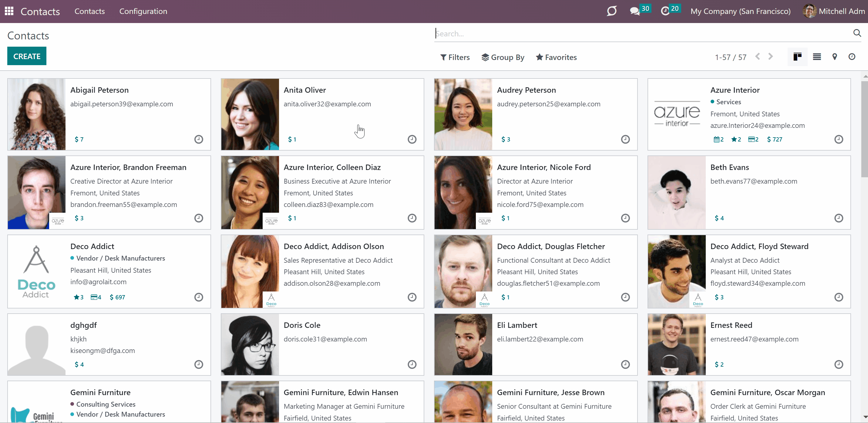This screenshot has width=868, height=423.
Task: Click the Contacts breadcrumb heading
Action: (x=28, y=35)
